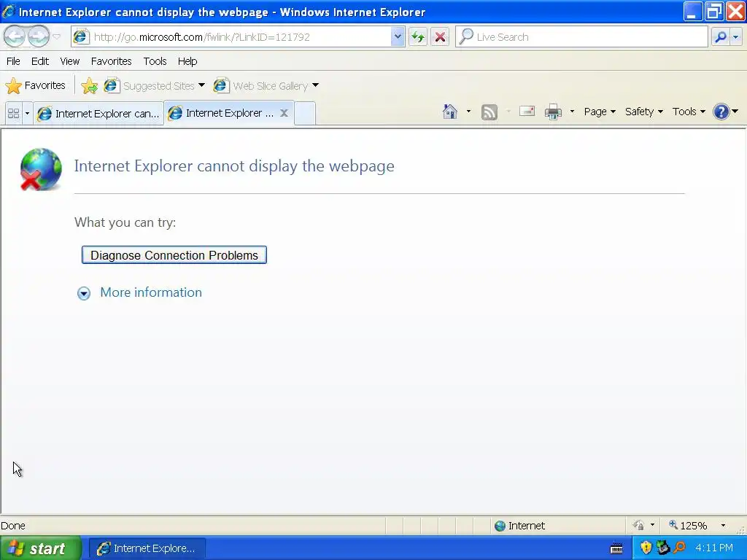
Task: Click the Protected Mode status icon
Action: pyautogui.click(x=638, y=526)
